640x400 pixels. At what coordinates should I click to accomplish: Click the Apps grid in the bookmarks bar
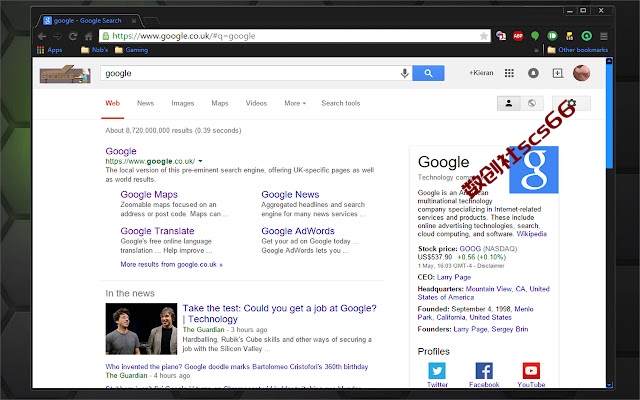pos(49,50)
